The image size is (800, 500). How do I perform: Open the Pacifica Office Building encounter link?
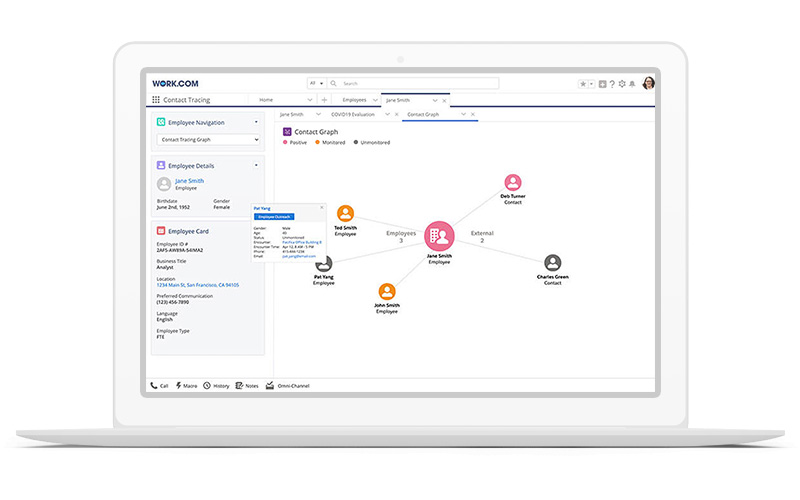(x=302, y=242)
